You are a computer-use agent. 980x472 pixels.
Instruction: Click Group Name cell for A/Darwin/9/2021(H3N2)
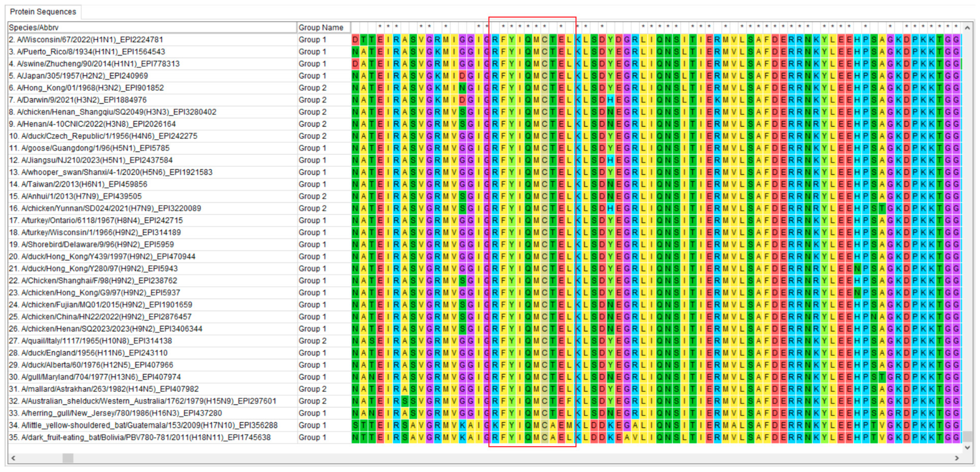pos(312,100)
